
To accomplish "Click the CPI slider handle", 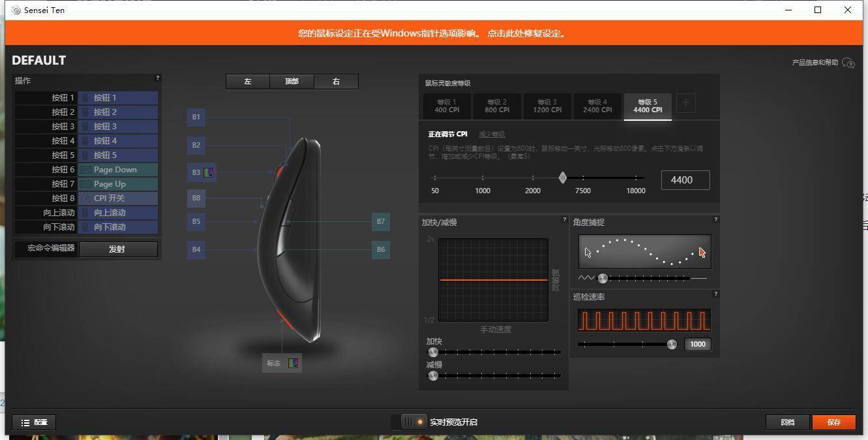I will (563, 178).
